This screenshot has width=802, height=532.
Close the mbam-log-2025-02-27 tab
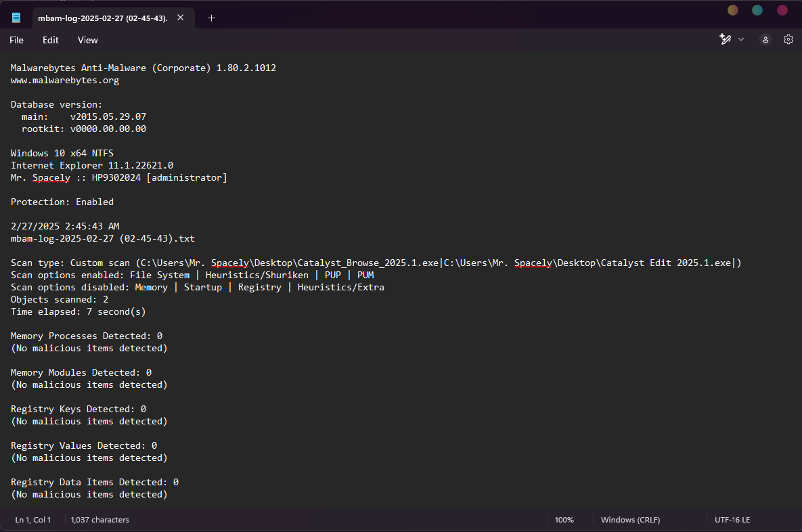tap(181, 18)
